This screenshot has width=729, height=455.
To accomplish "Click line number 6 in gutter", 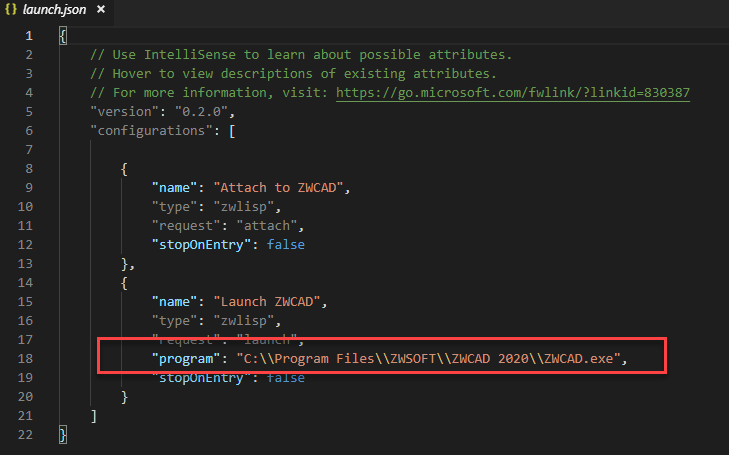I will (x=29, y=131).
